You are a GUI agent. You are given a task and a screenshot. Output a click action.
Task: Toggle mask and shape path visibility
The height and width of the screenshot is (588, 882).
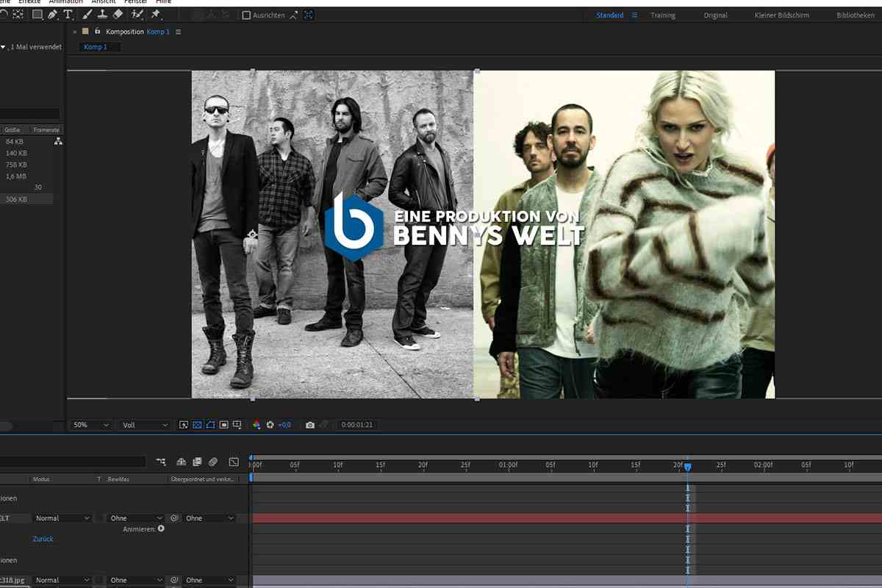(210, 425)
